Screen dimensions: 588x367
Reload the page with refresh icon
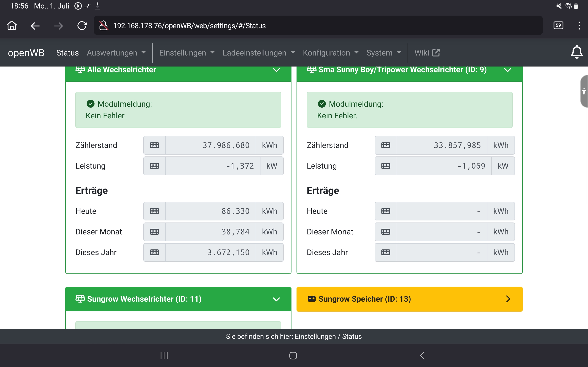point(82,25)
